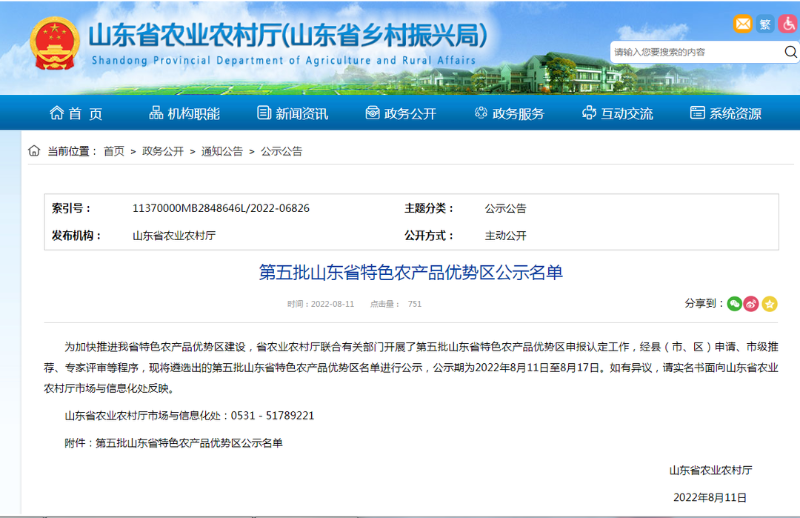Image resolution: width=800 pixels, height=518 pixels.
Task: Open 政务服务 navigation menu
Action: click(509, 113)
